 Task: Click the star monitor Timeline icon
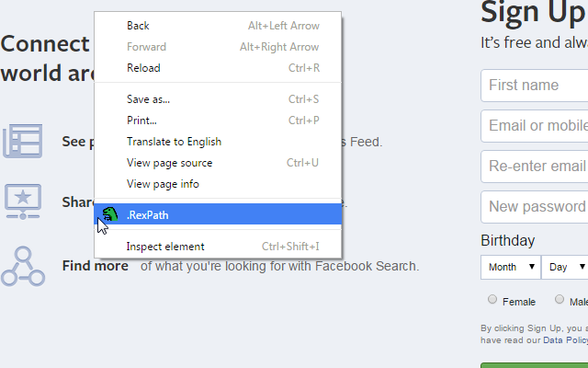[23, 201]
